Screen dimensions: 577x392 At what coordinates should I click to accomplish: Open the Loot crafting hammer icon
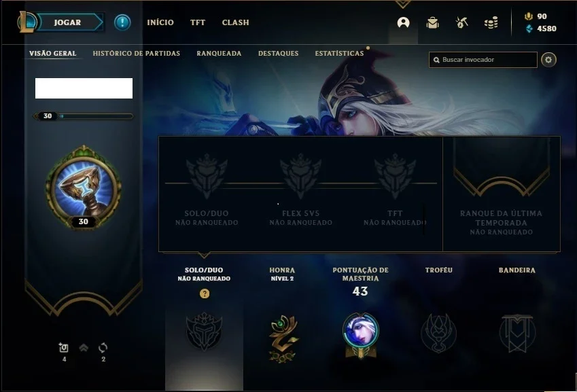coord(461,23)
